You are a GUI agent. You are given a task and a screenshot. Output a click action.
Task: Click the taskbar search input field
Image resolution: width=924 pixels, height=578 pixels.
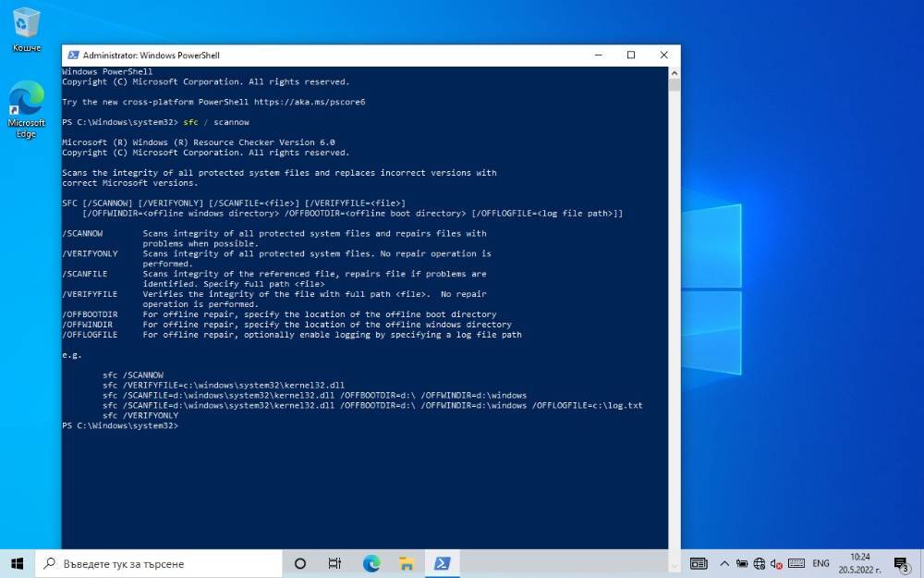point(159,564)
